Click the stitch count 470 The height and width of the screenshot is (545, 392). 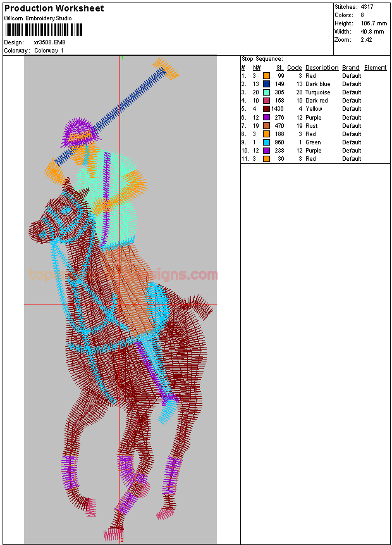tap(279, 126)
